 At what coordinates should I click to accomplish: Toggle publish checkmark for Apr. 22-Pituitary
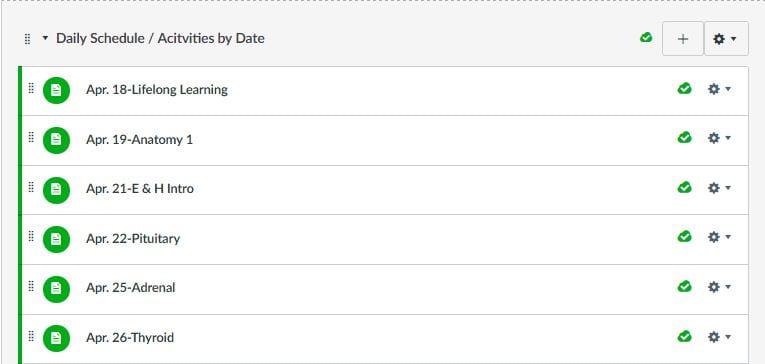coord(684,237)
